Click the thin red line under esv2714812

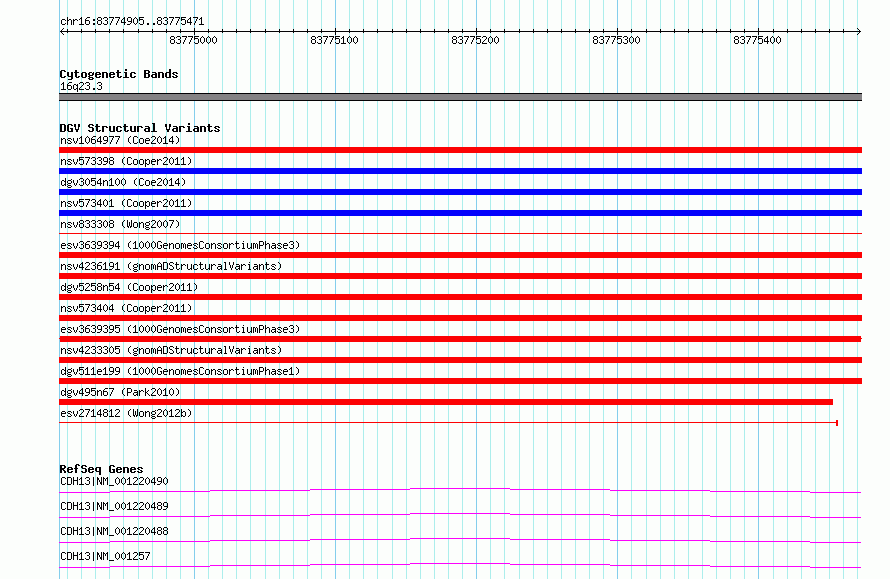tap(448, 423)
